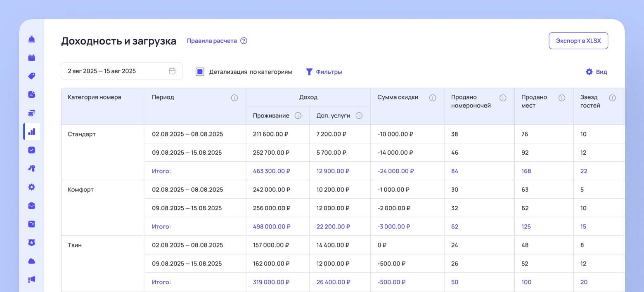The height and width of the screenshot is (292, 644).
Task: Show info for the Продано мест column
Action: coord(561,98)
